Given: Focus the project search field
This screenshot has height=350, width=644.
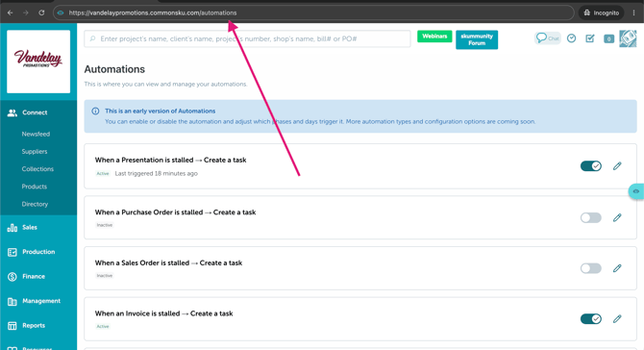Looking at the screenshot, I should pos(247,39).
